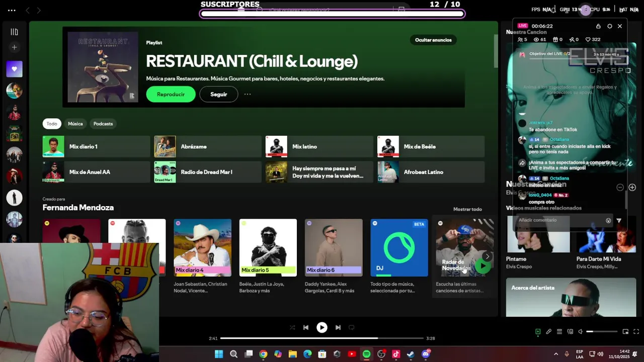The image size is (644, 362).
Task: Click the minus circle icon in overlay
Action: click(x=620, y=188)
